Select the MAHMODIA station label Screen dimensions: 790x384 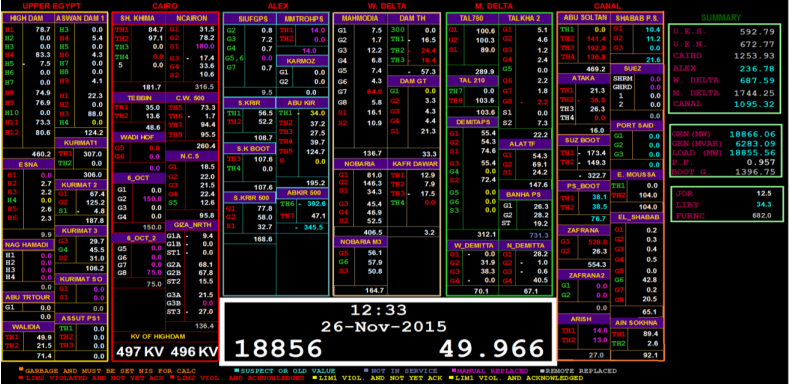pyautogui.click(x=360, y=19)
